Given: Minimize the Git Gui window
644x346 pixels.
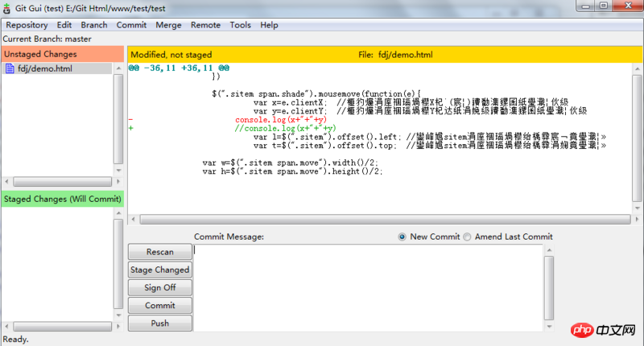Looking at the screenshot, I should point(585,6).
